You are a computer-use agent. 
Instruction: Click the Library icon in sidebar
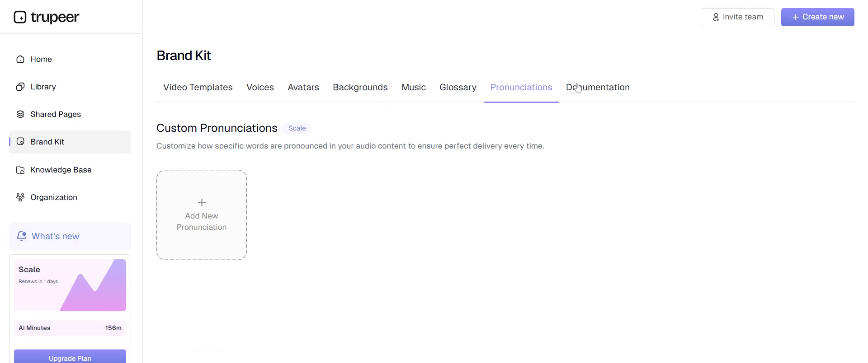pos(20,87)
